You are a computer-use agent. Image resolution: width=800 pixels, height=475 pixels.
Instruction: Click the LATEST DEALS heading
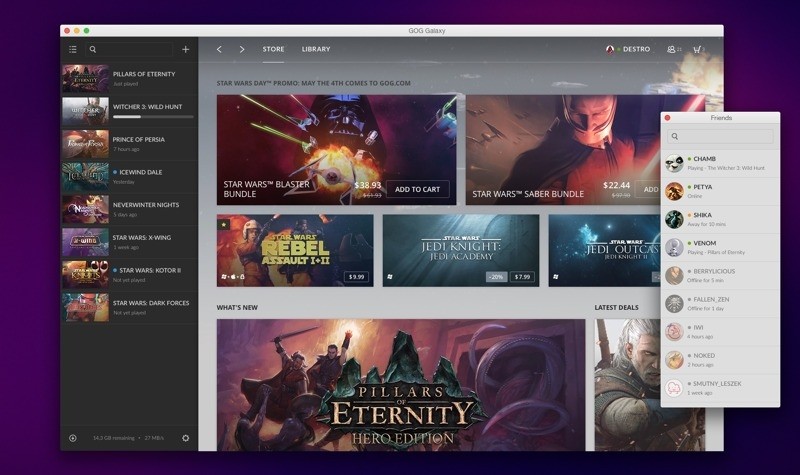pos(616,308)
